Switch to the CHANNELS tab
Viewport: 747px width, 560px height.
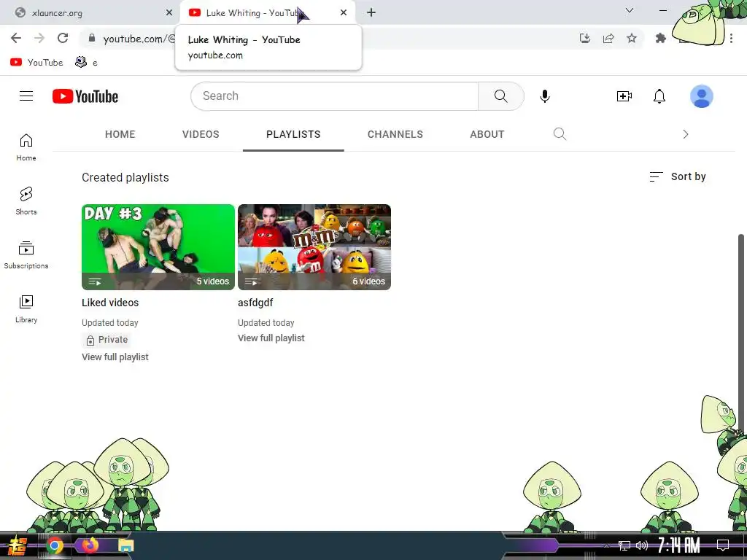click(395, 134)
